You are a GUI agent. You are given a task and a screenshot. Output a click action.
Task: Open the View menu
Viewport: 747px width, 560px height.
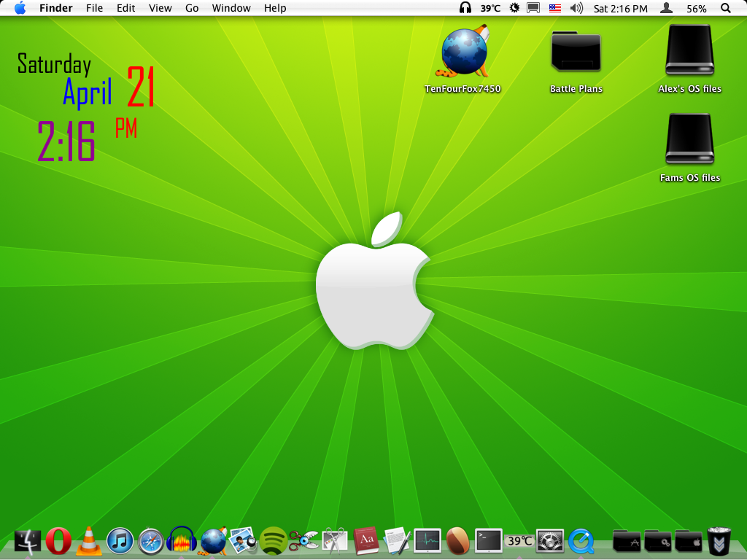tap(160, 8)
